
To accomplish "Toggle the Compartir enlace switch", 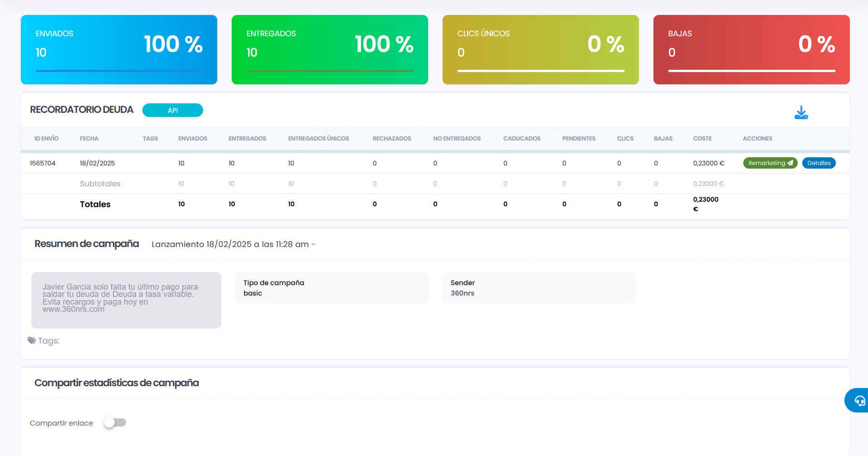I will click(115, 422).
